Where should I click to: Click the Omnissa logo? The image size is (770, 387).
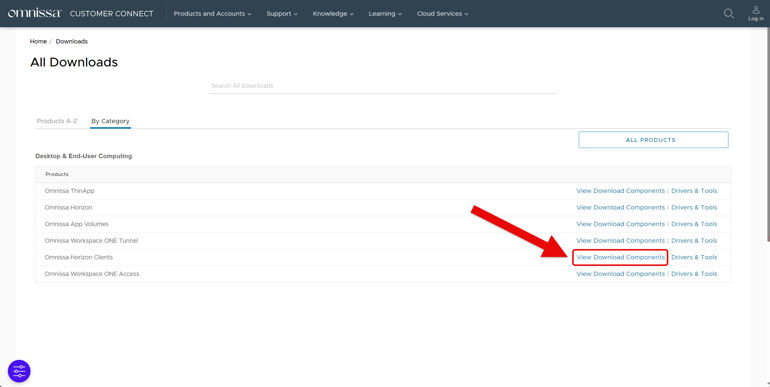(34, 13)
